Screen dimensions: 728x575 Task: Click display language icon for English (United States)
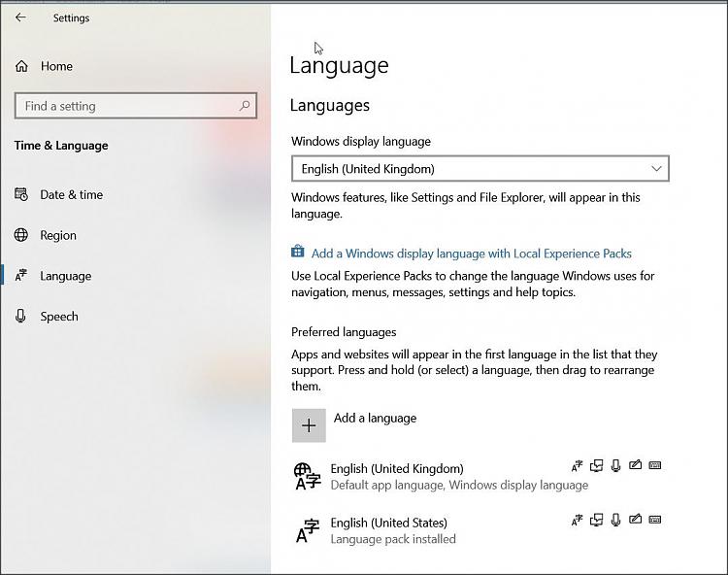(x=577, y=521)
